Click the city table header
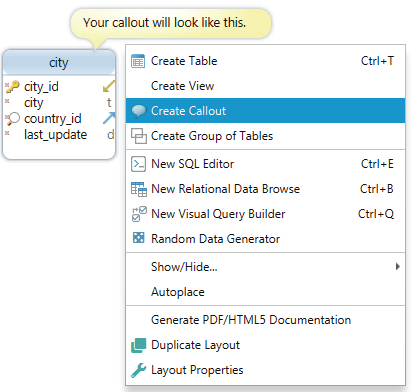The width and height of the screenshot is (412, 392). (59, 63)
